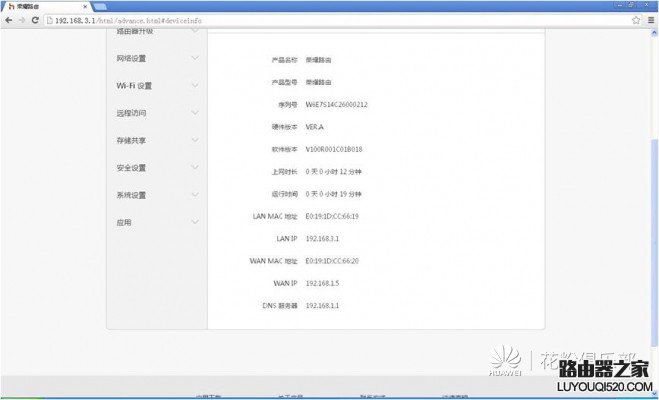
Task: Expand the chevron next to 存储共享
Action: point(195,139)
